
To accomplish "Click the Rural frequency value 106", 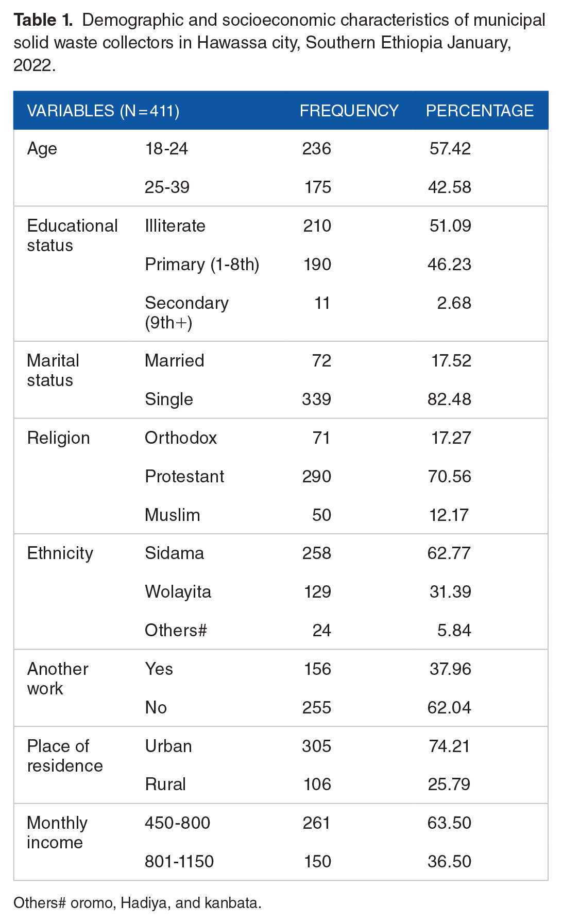I will pos(317,784).
